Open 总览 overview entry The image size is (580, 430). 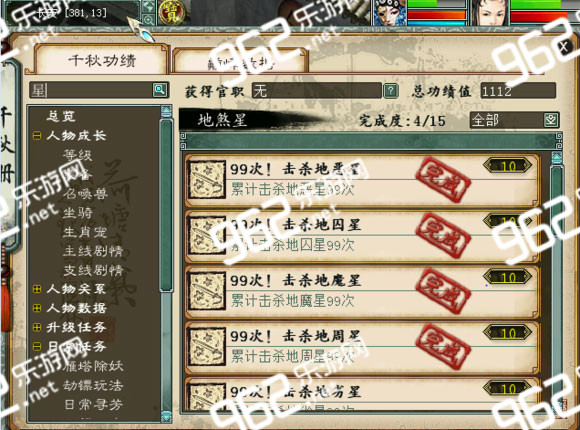point(61,116)
